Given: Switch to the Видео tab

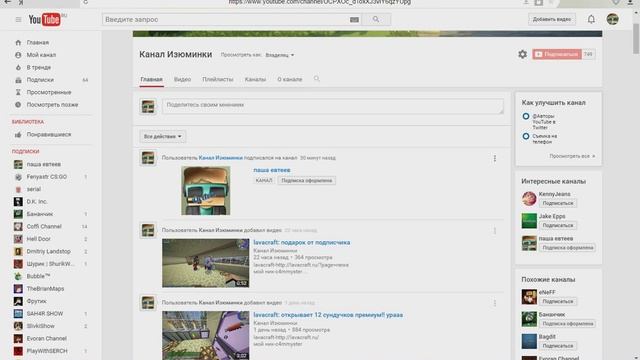Looking at the screenshot, I should (x=182, y=79).
